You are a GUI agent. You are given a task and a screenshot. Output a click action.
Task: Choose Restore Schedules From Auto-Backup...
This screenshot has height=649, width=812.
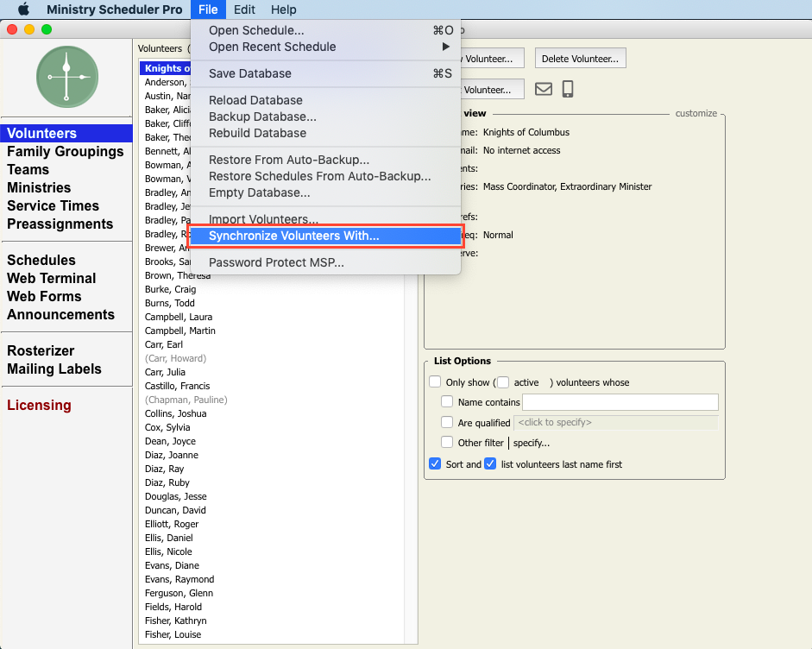325,176
